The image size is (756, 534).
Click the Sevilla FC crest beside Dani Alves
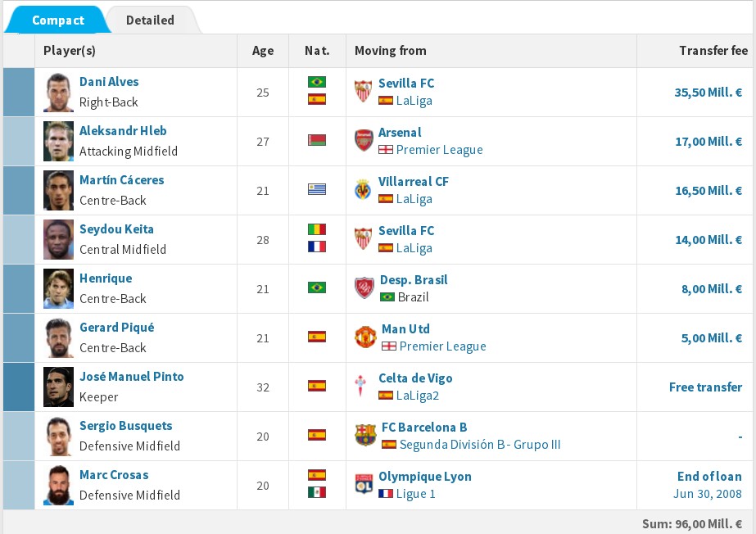363,91
